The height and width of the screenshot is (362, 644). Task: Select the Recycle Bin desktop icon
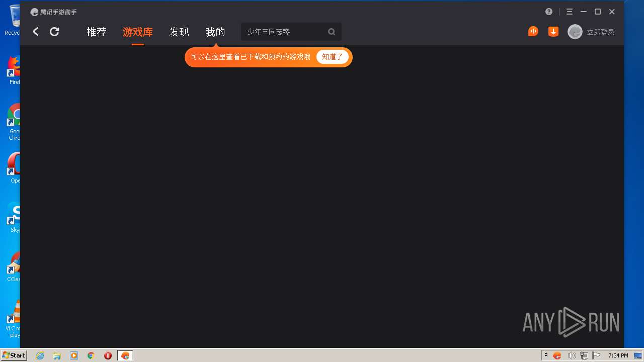[12, 20]
